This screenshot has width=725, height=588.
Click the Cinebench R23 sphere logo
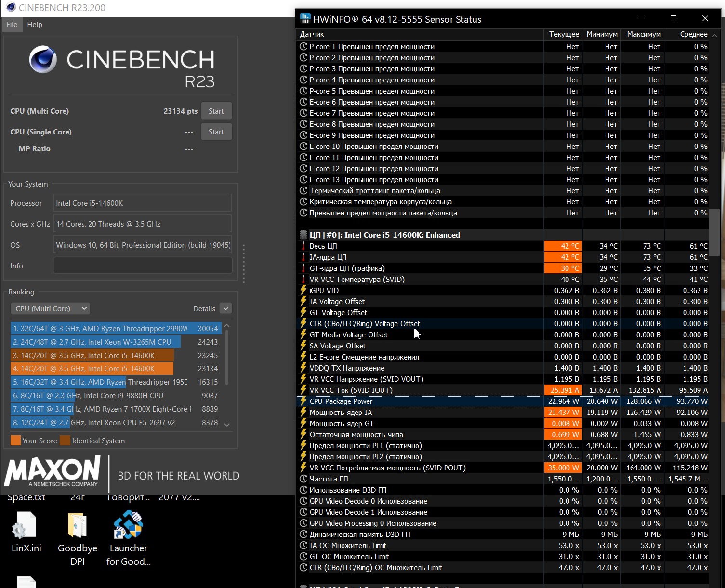(x=43, y=60)
